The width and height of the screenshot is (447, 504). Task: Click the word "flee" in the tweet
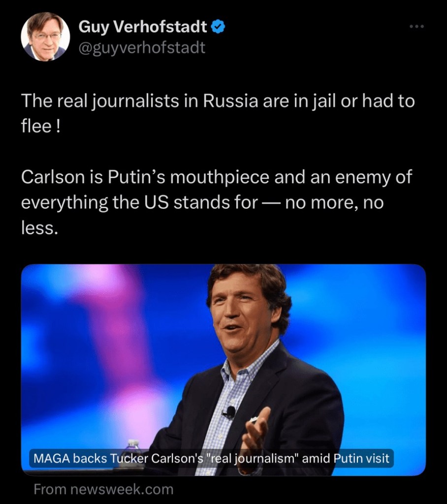[x=36, y=126]
